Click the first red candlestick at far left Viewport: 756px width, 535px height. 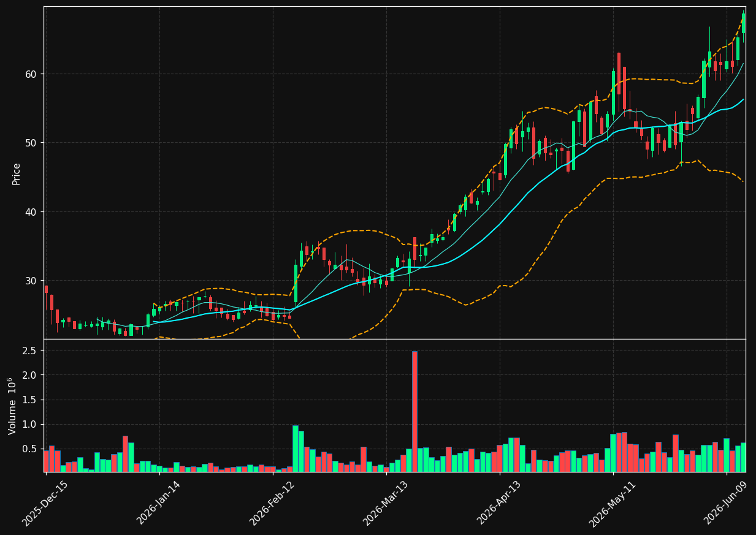coord(46,289)
